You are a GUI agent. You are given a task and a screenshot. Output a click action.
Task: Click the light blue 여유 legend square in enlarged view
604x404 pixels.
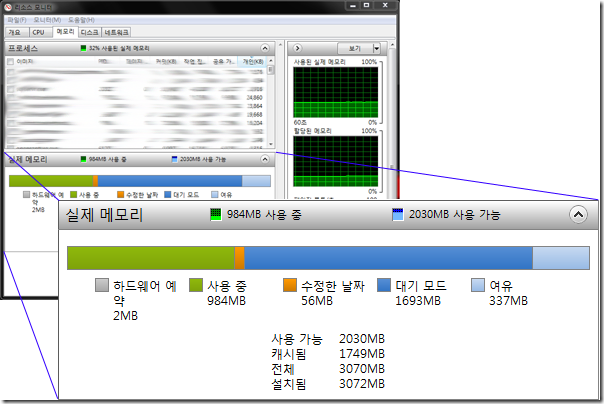click(478, 286)
